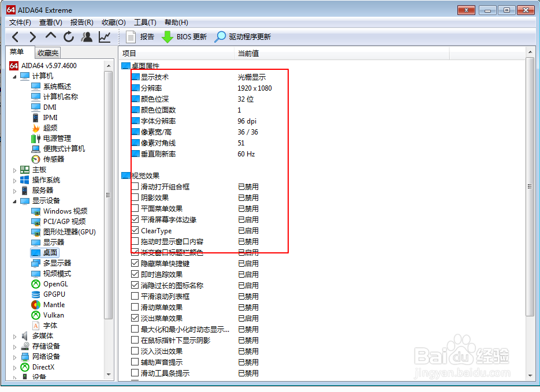Screen dimensions: 540x392
Task: Open user management via the person silhouette icon
Action: (87, 37)
